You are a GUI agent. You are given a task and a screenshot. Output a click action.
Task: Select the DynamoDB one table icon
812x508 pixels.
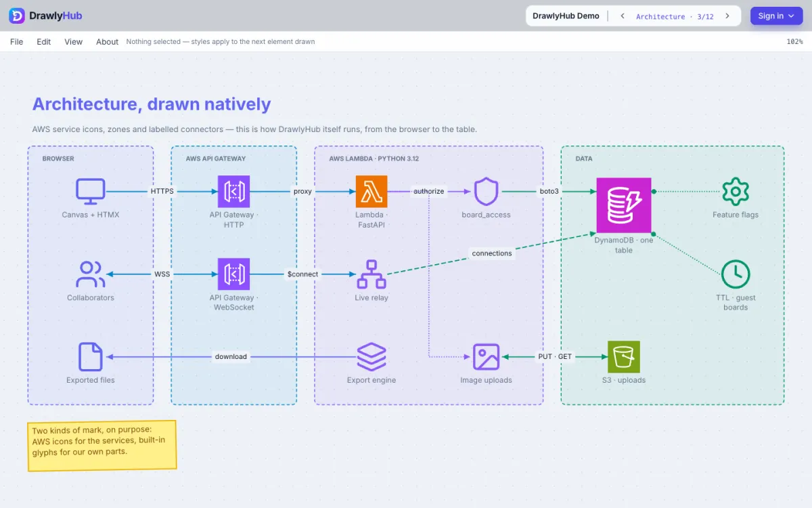624,205
